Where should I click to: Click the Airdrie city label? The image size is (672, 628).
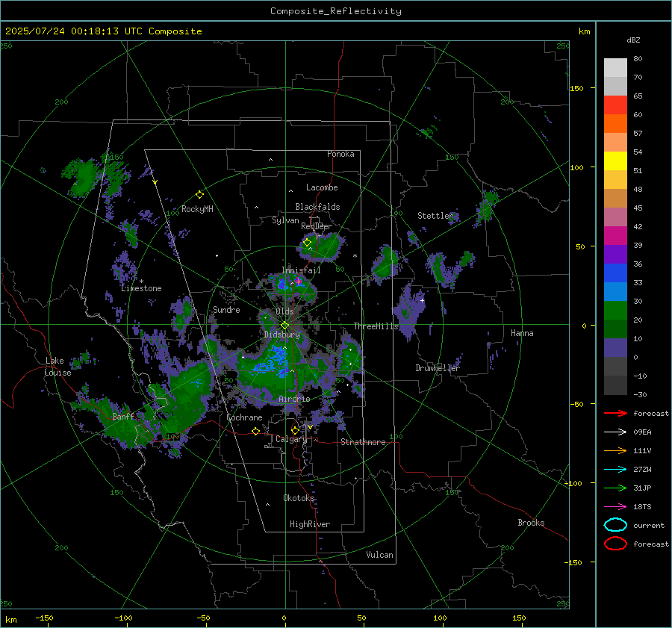coord(294,399)
